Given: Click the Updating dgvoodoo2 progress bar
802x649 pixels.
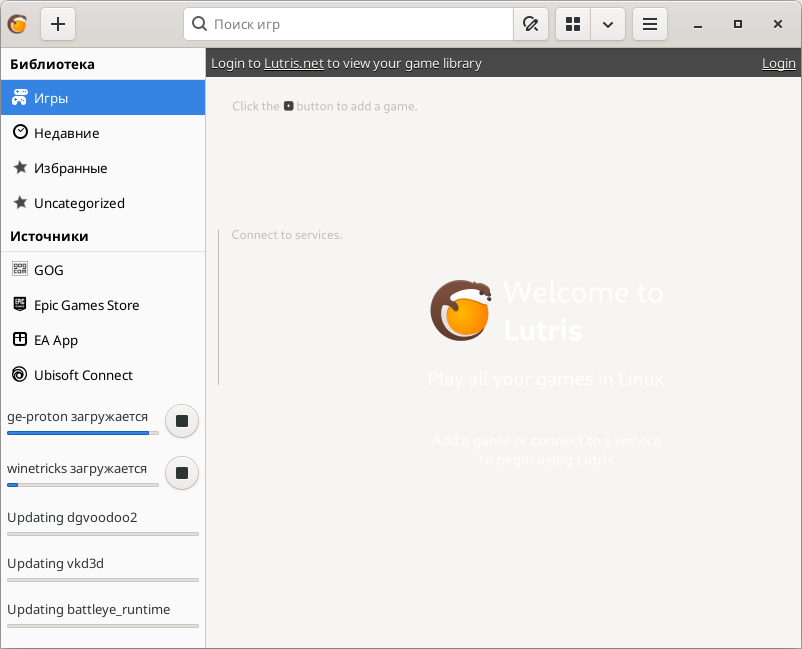Looking at the screenshot, I should tap(103, 534).
